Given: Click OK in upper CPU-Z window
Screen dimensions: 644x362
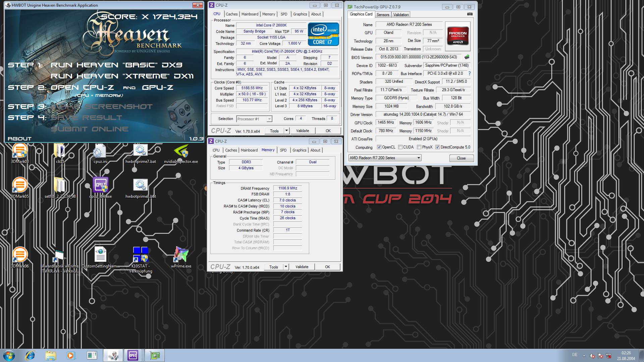Looking at the screenshot, I should [328, 131].
